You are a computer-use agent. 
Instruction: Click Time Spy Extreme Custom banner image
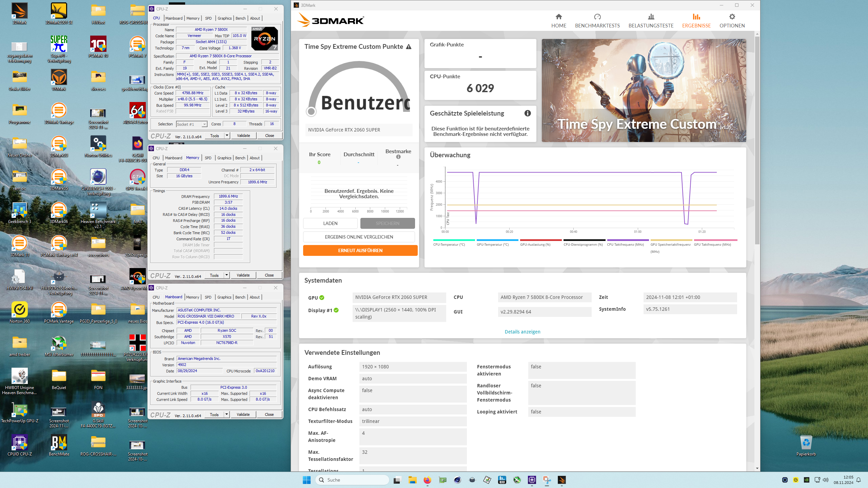(644, 90)
